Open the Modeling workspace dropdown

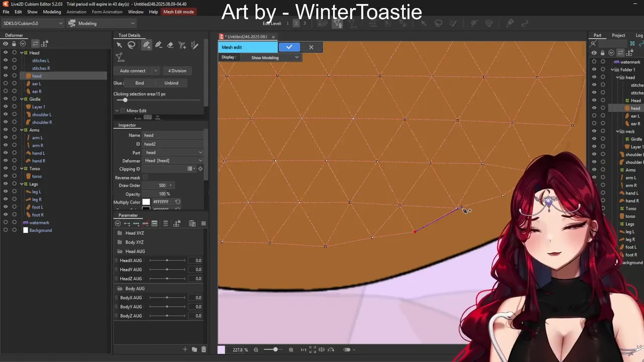(x=102, y=23)
